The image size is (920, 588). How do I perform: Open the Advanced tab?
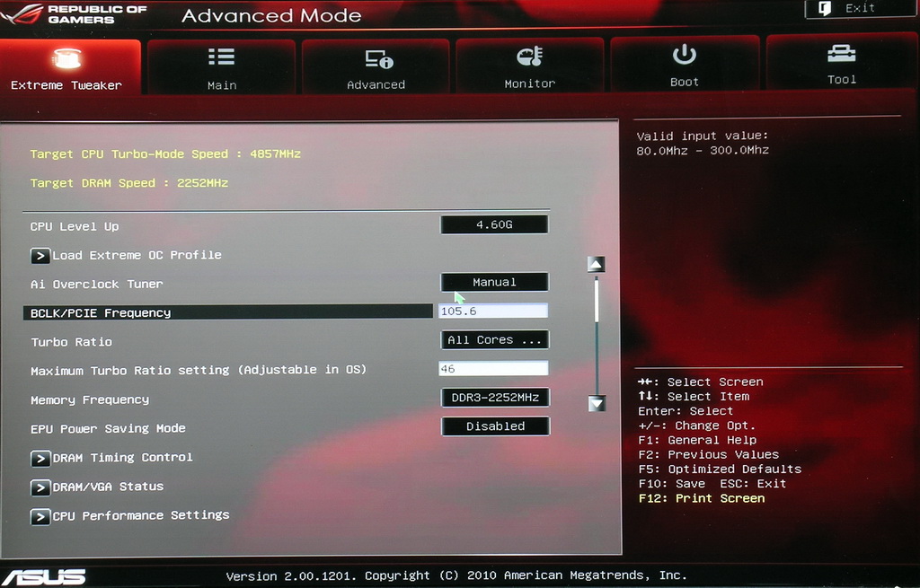[x=376, y=67]
